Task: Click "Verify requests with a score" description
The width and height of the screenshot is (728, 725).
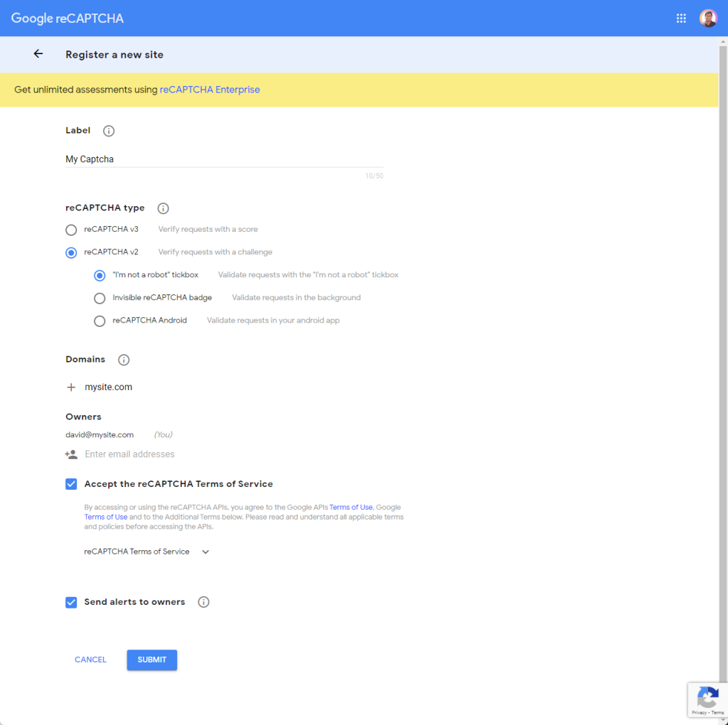Action: (x=208, y=230)
